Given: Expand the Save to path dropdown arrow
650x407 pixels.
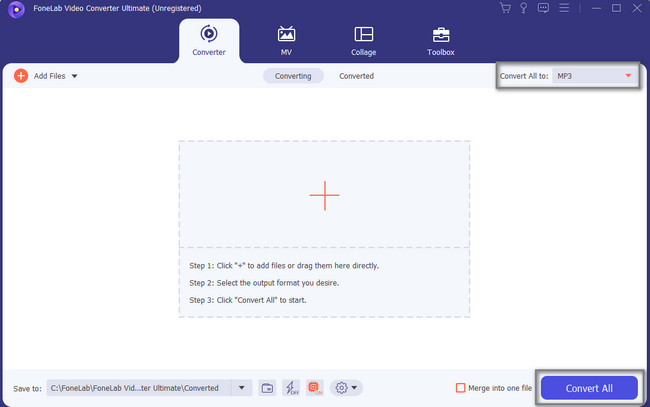Looking at the screenshot, I should tap(242, 388).
